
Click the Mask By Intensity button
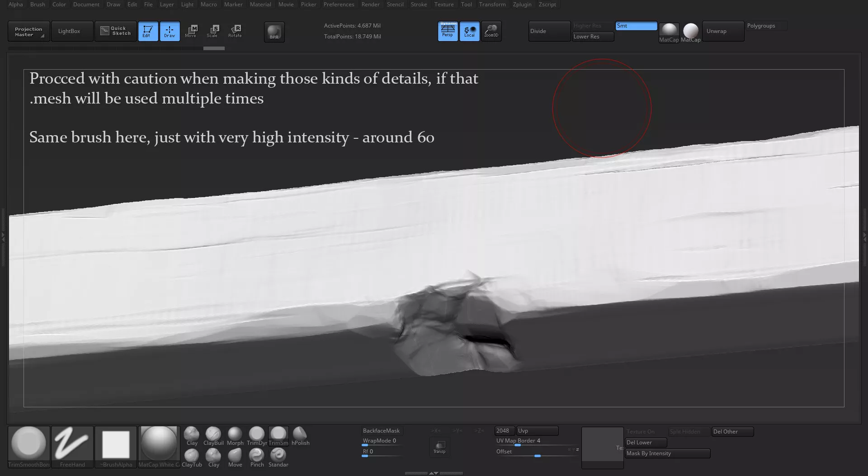667,453
